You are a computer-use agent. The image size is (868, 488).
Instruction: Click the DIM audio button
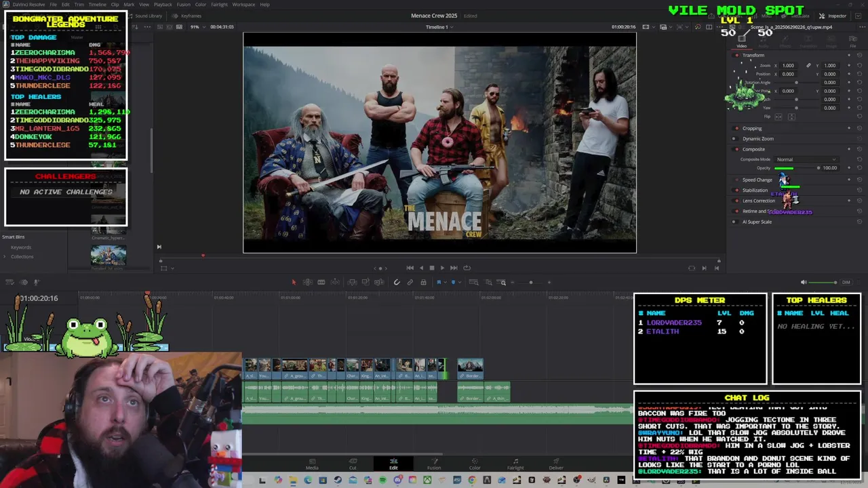pos(846,282)
